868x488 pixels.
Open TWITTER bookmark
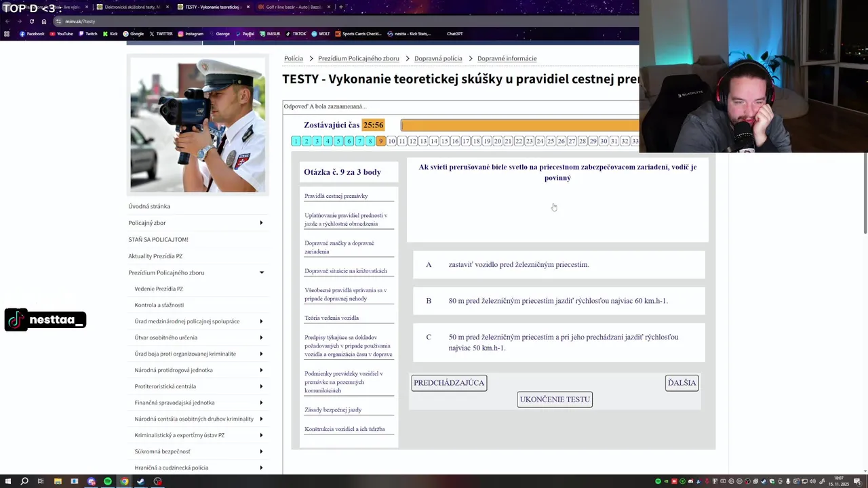coord(161,34)
